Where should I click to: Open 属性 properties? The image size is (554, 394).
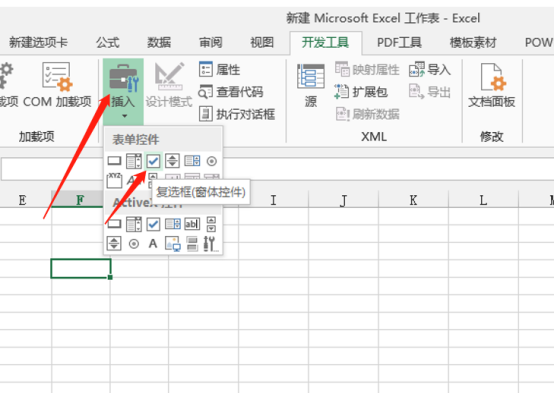pyautogui.click(x=219, y=69)
